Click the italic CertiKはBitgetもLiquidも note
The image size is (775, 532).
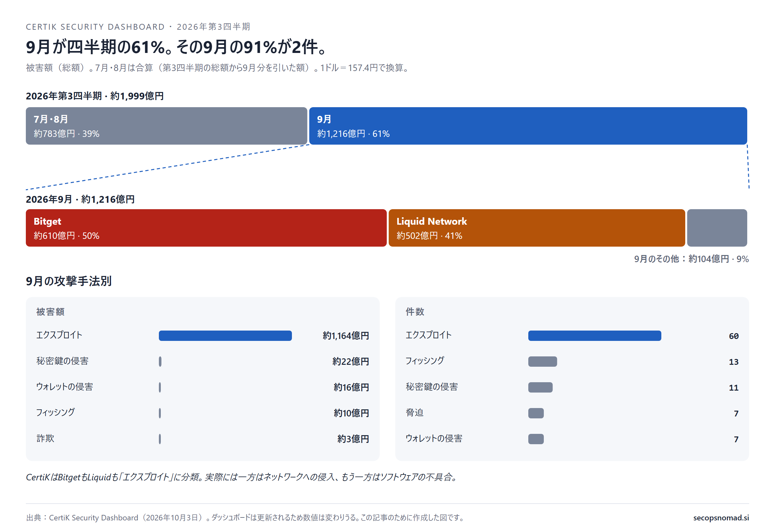tap(242, 477)
